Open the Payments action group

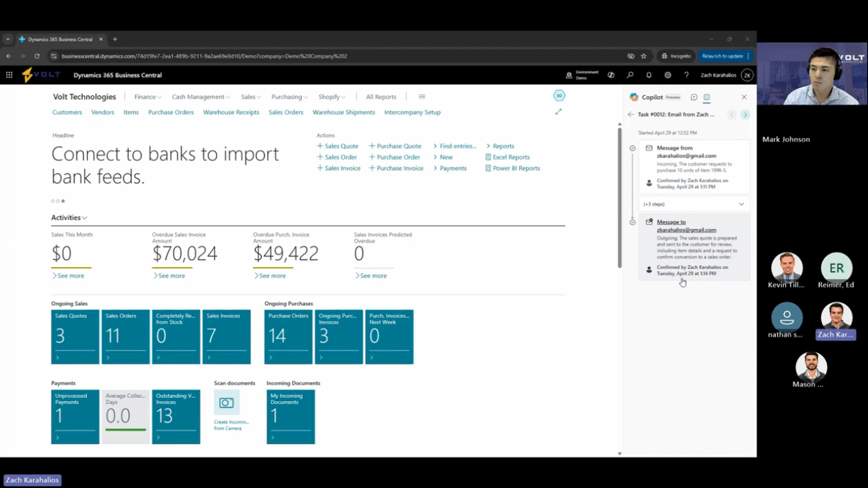tap(449, 168)
